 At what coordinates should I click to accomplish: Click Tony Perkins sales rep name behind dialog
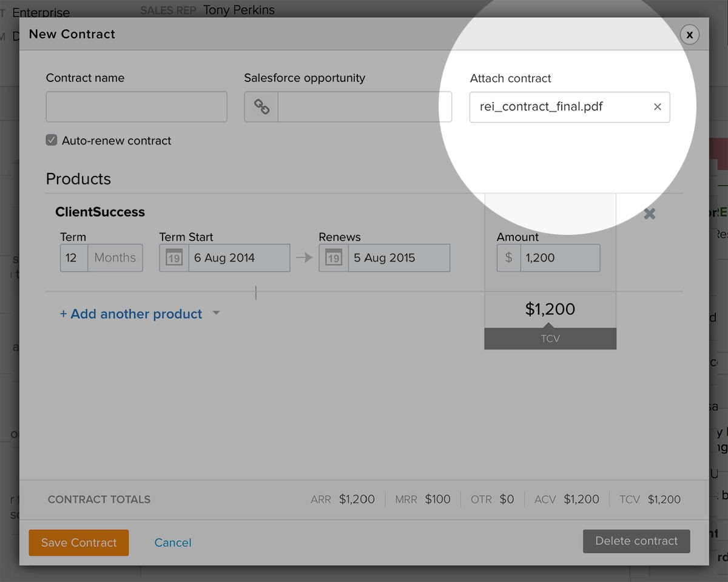(239, 10)
